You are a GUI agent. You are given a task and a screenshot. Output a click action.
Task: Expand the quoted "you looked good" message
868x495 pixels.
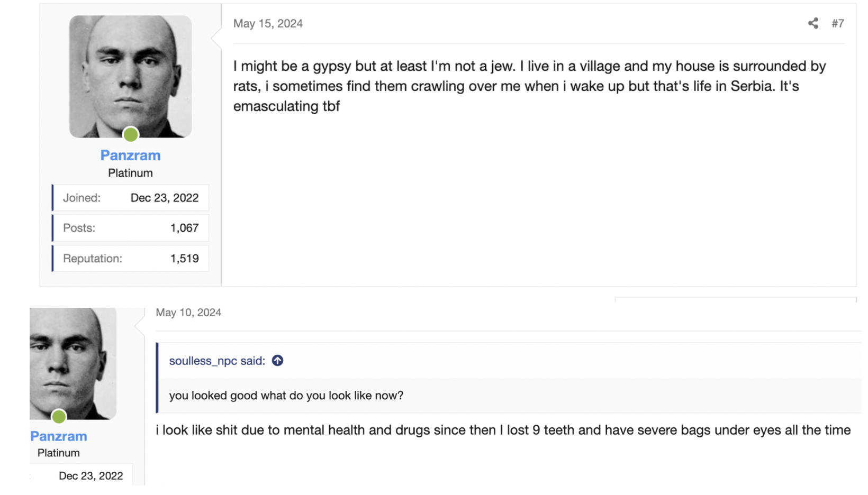286,396
